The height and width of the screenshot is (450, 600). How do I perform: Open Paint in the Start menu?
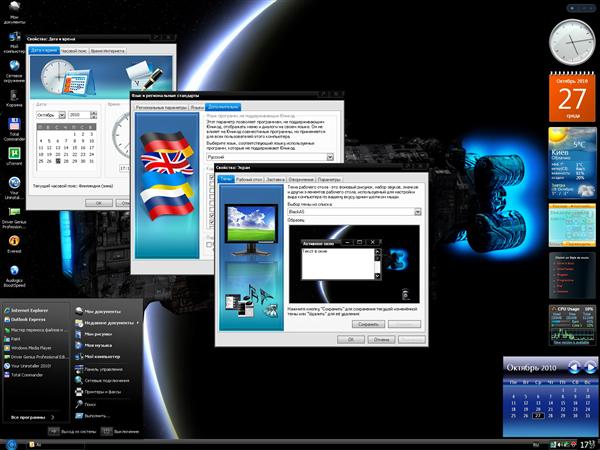coord(12,339)
